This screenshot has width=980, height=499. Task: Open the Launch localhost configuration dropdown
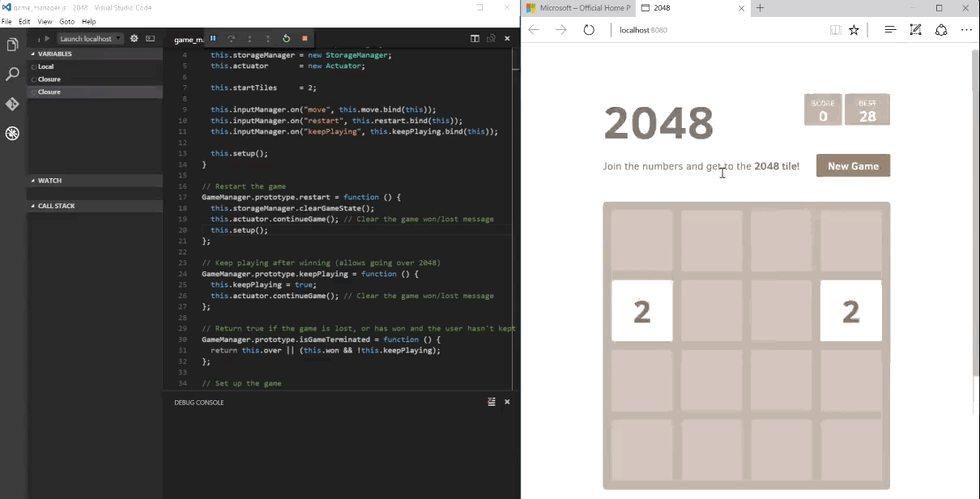tap(88, 38)
